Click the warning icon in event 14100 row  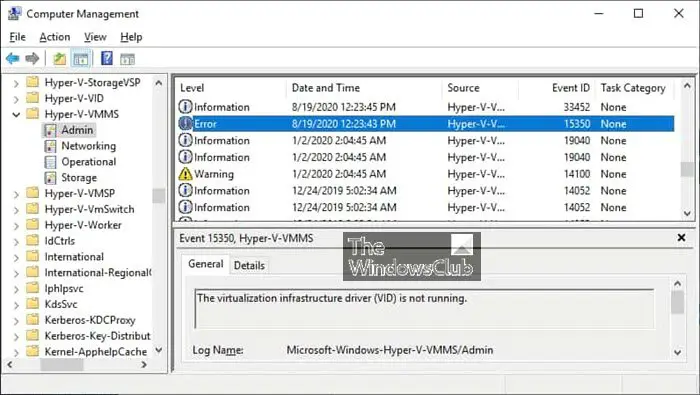click(x=185, y=174)
